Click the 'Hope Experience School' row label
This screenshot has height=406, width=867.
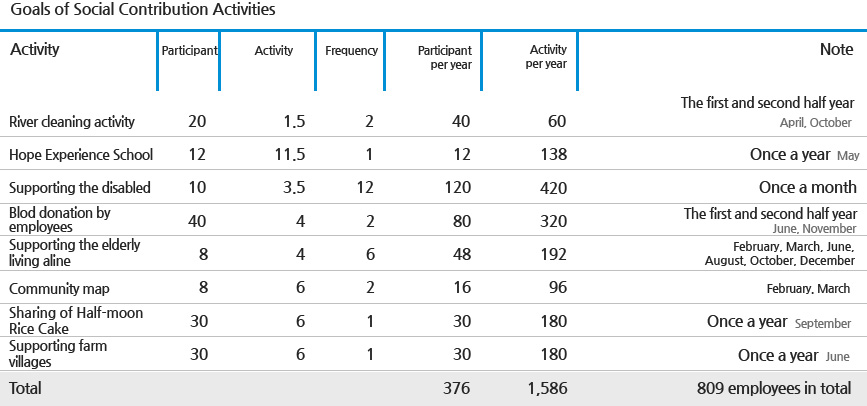[81, 154]
